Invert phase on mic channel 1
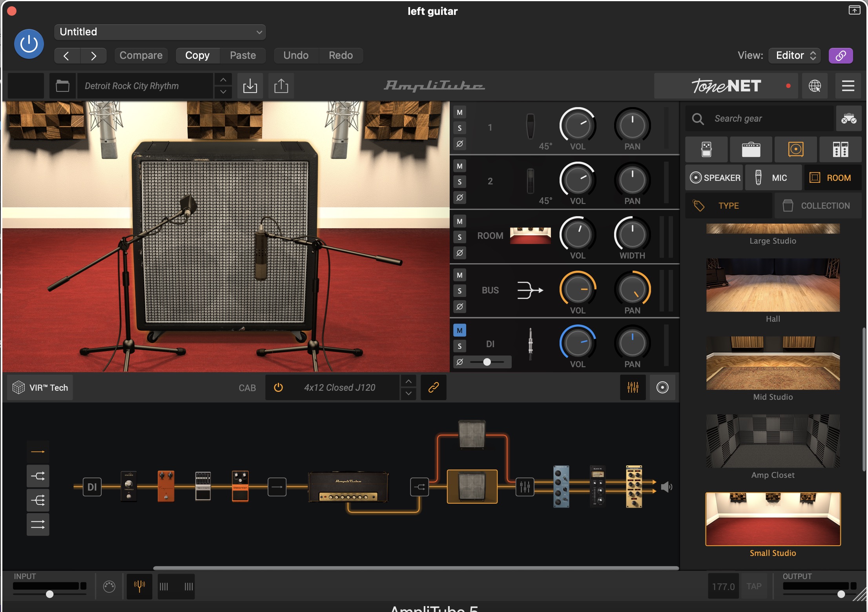This screenshot has height=612, width=868. tap(460, 144)
